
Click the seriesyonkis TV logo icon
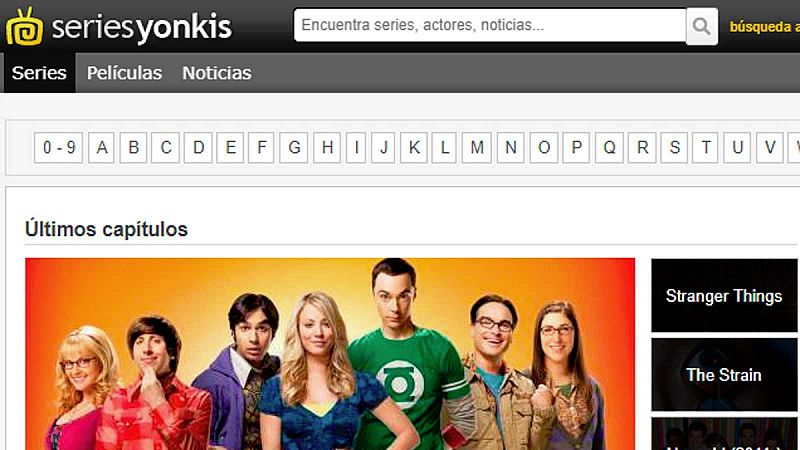click(24, 27)
